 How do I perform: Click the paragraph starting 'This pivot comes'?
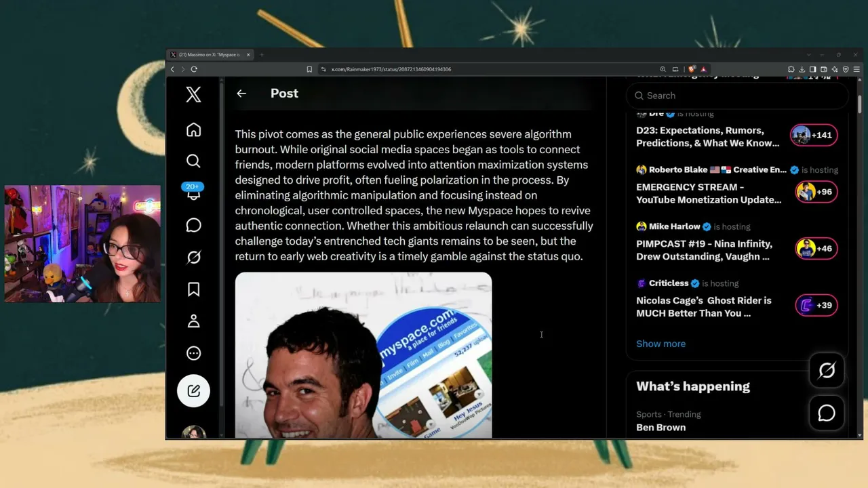click(414, 195)
